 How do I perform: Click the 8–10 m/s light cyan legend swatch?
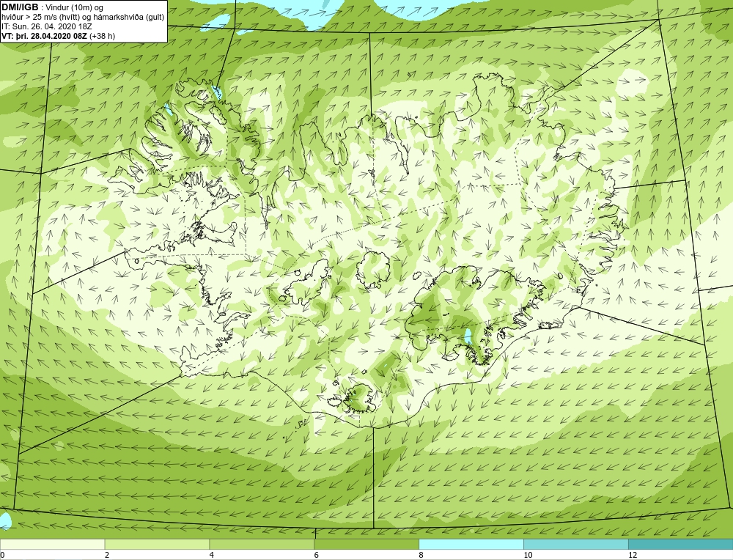471,544
